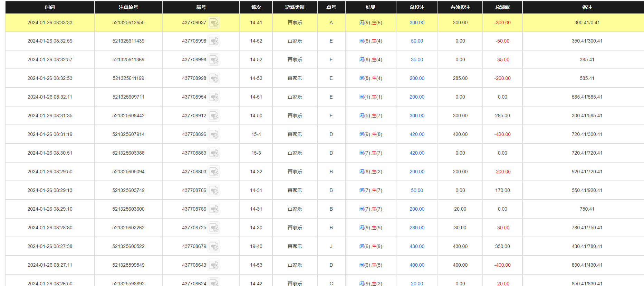Screen dimensions: 644x286
Task: Open replay icon for round 437708896
Action: (x=214, y=135)
